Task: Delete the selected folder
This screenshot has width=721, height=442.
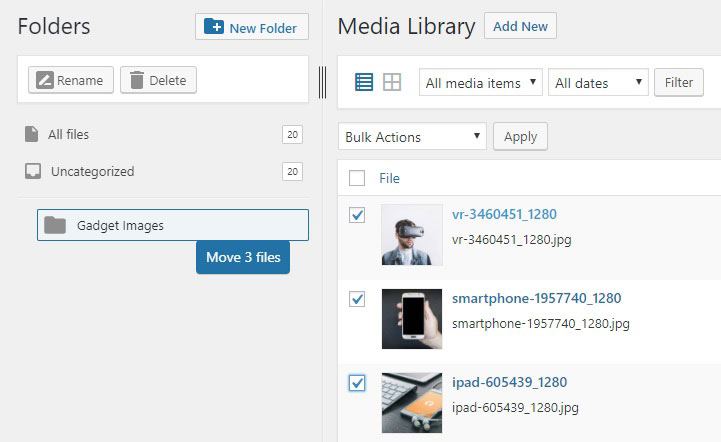Action: click(159, 80)
